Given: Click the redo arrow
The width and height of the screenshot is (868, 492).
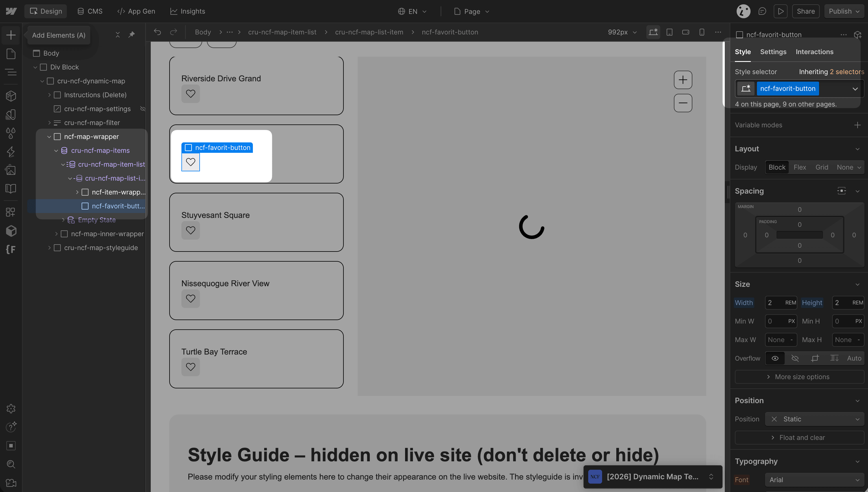Looking at the screenshot, I should point(174,32).
